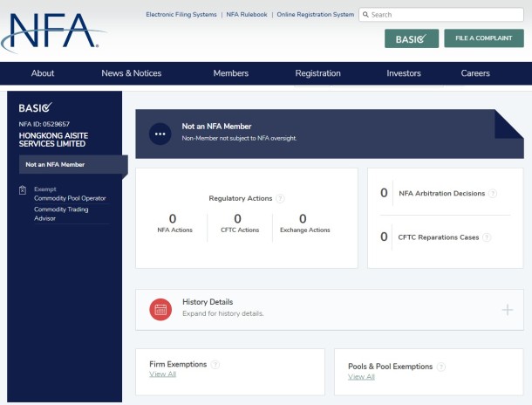The width and height of the screenshot is (532, 405).
Task: Click the Firm Exemptions heading
Action: tap(178, 364)
